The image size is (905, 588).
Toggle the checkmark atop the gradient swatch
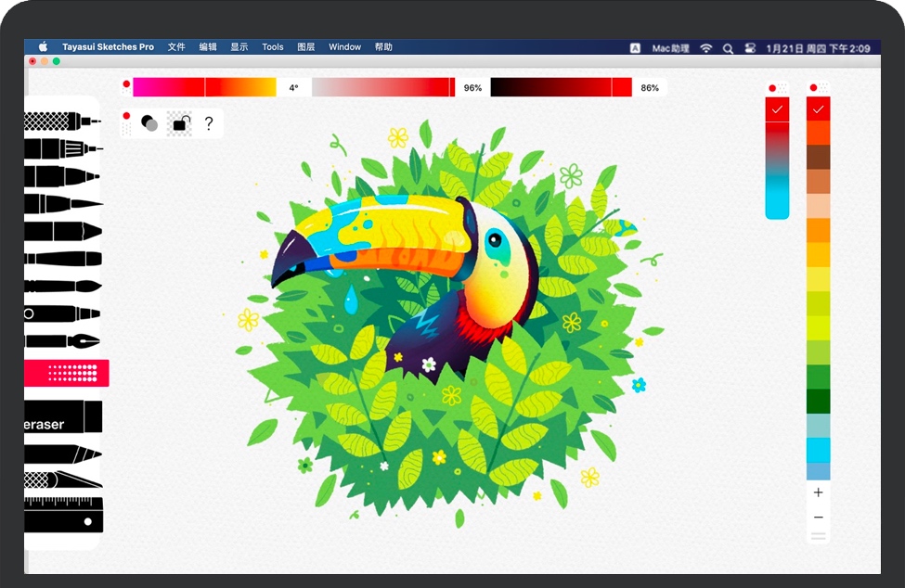[777, 109]
